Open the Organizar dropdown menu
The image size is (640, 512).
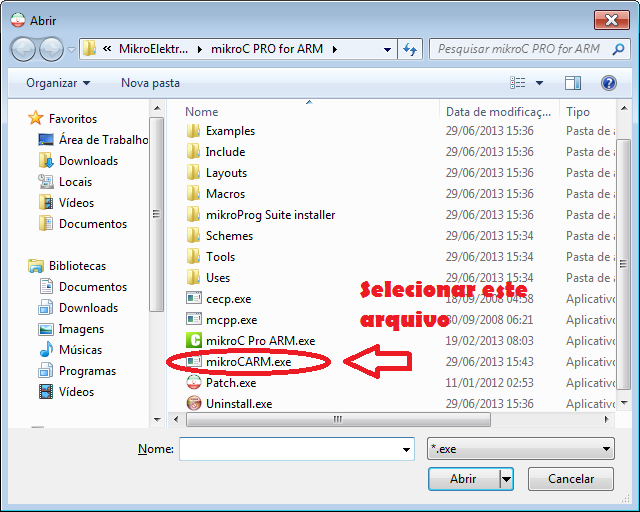pyautogui.click(x=58, y=83)
